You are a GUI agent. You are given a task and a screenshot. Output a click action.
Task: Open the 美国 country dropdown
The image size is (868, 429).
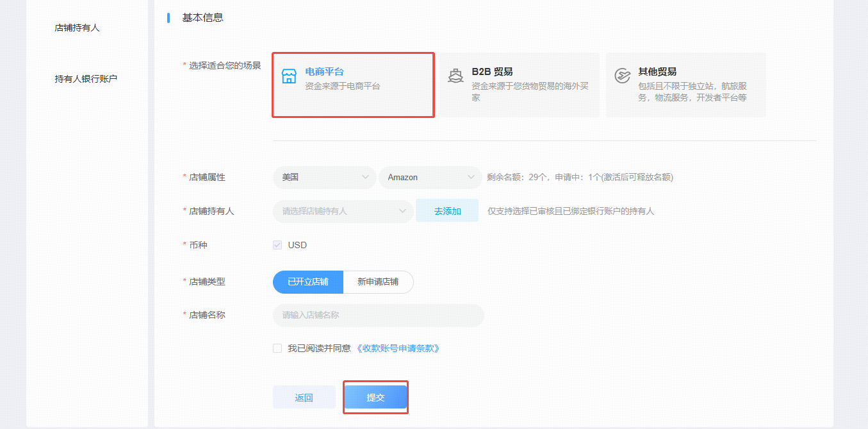pos(324,177)
